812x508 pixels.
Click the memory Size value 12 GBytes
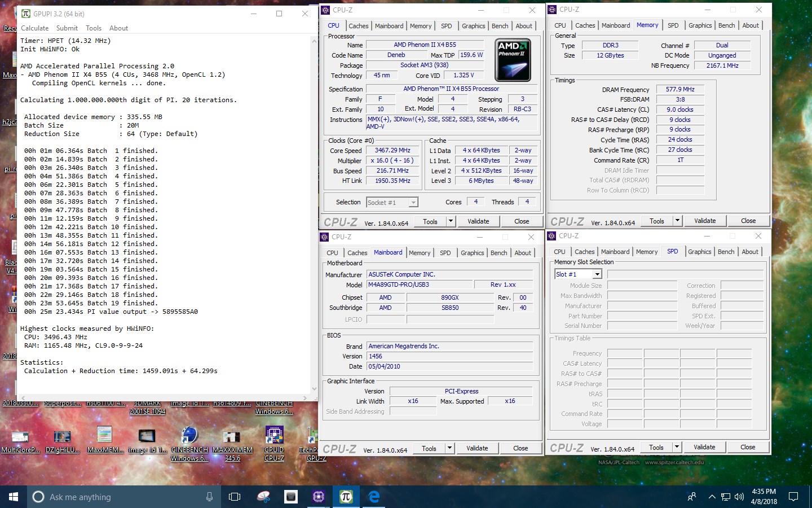click(x=610, y=55)
